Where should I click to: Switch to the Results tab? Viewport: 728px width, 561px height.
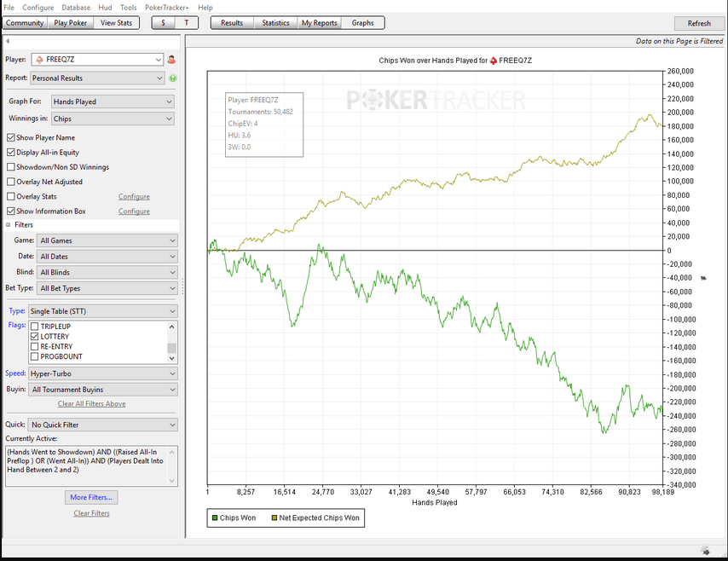232,23
